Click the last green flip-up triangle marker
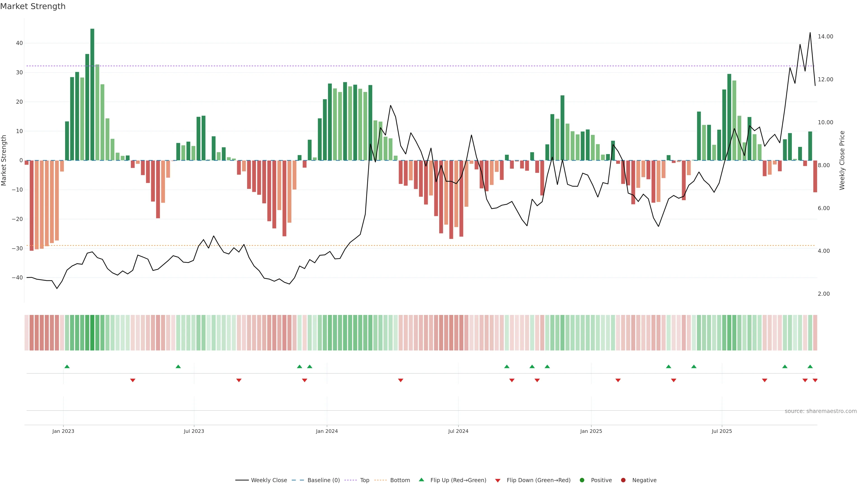 pos(810,366)
